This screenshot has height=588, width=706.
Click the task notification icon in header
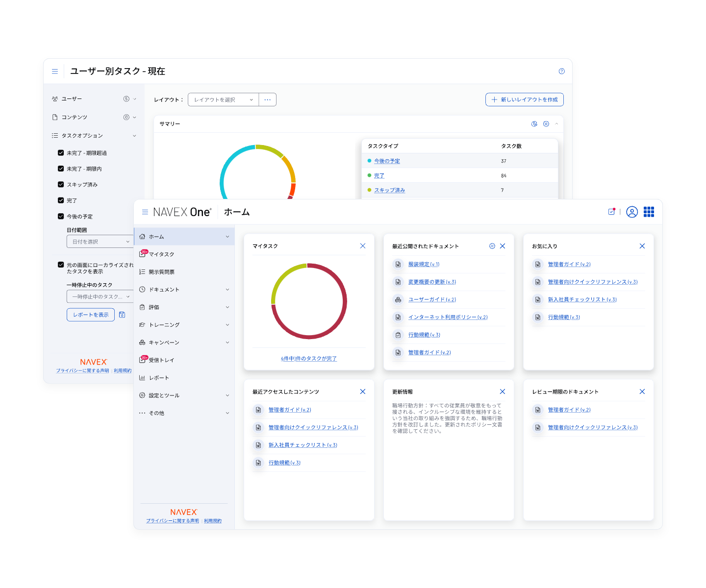tap(611, 212)
